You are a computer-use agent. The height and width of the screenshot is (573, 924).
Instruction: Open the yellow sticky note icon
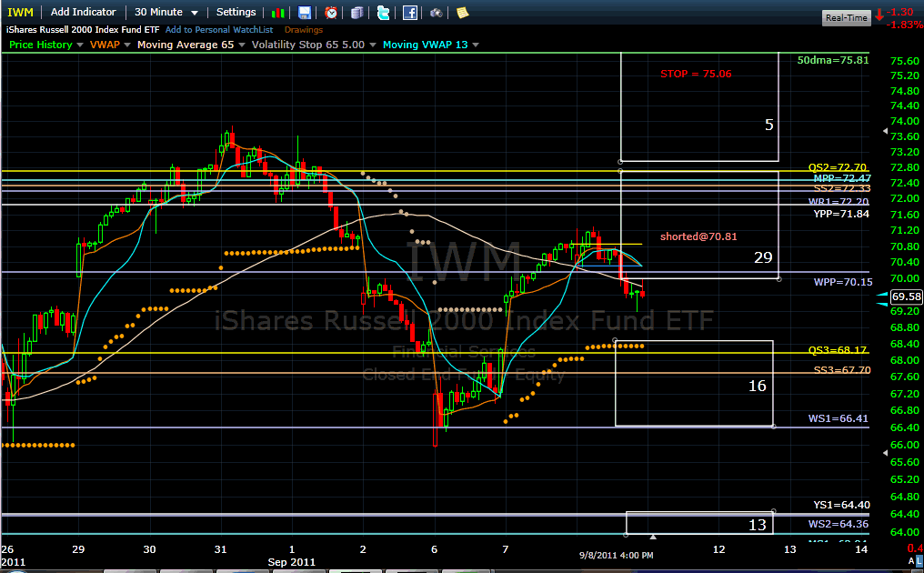(463, 13)
